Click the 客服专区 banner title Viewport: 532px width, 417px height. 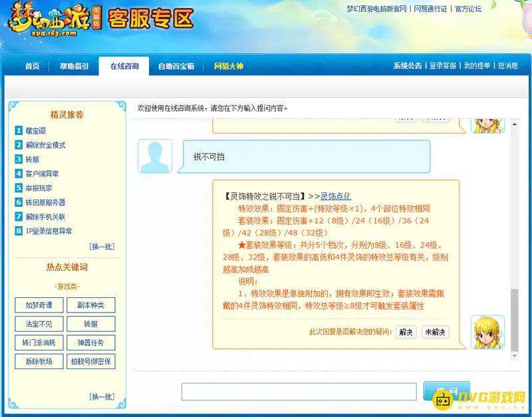coord(151,19)
